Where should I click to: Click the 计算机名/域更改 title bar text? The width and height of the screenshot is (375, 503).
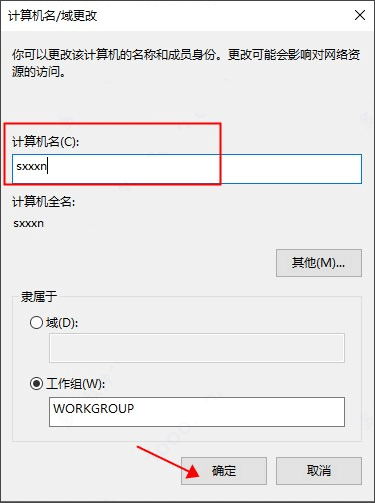[x=53, y=16]
